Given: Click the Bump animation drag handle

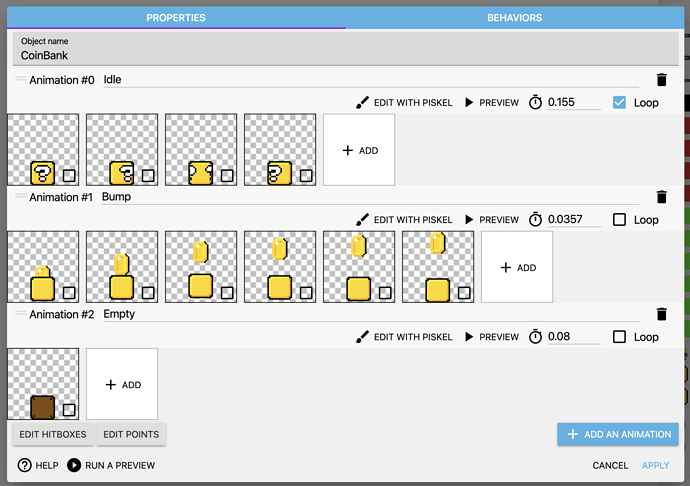Looking at the screenshot, I should pos(21,196).
